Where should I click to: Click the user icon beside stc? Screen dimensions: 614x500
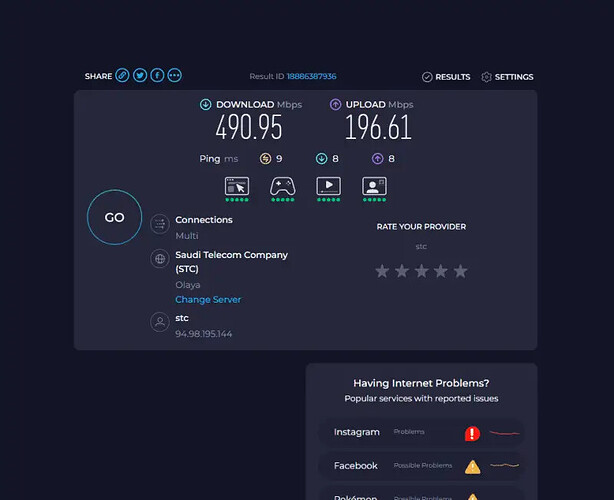point(158,323)
